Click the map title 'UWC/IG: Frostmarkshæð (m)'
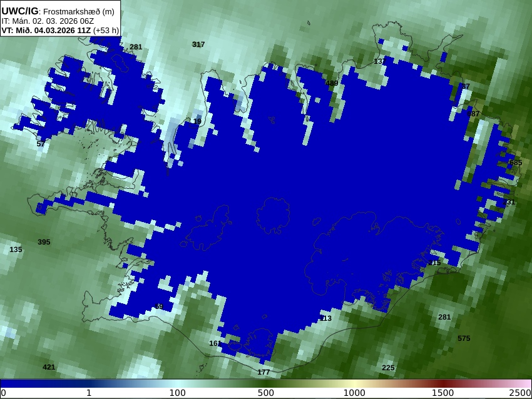The width and height of the screenshot is (532, 399). click(x=58, y=11)
